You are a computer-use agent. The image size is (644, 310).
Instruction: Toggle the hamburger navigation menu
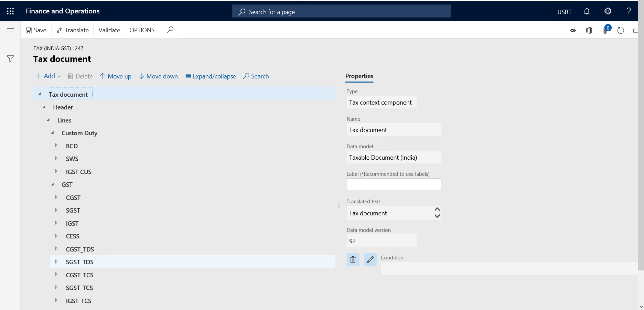click(10, 30)
